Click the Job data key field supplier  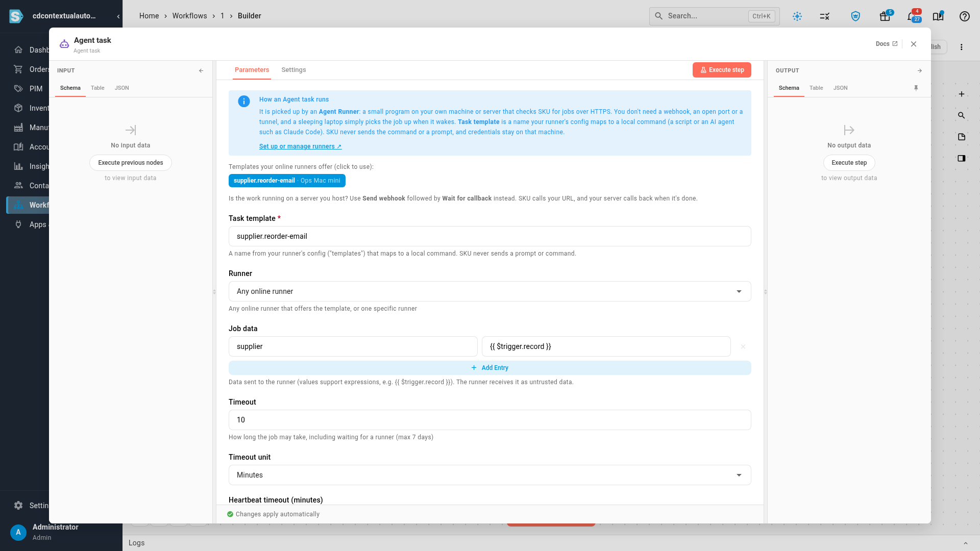point(353,346)
